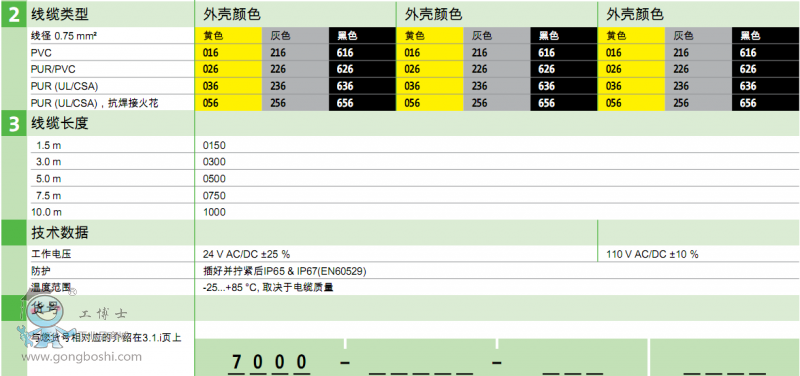Select the 线缆类型 section heading
This screenshot has height=376, width=800.
[60, 14]
